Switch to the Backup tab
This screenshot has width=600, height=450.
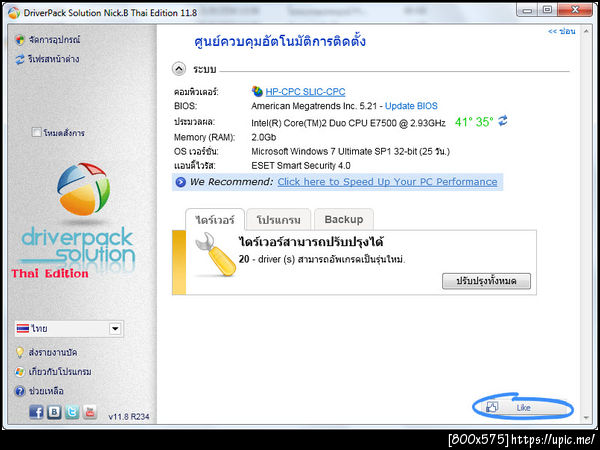pyautogui.click(x=344, y=219)
